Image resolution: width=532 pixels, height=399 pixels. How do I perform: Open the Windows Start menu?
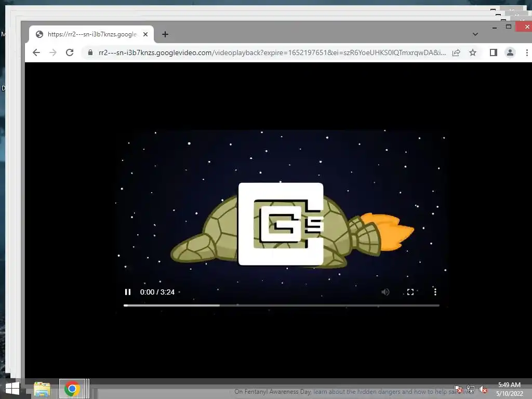pyautogui.click(x=12, y=389)
